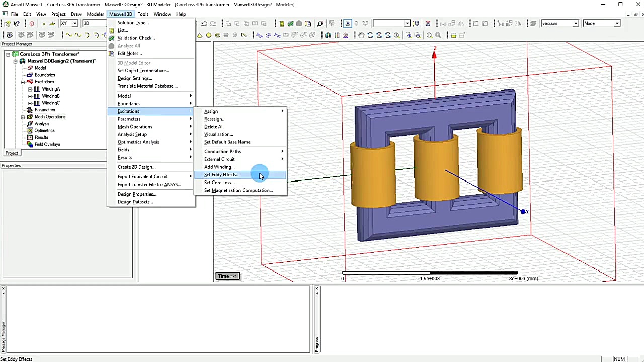Open the Model selection mode dropdown in toolbar
Image resolution: width=644 pixels, height=362 pixels.
point(616,24)
